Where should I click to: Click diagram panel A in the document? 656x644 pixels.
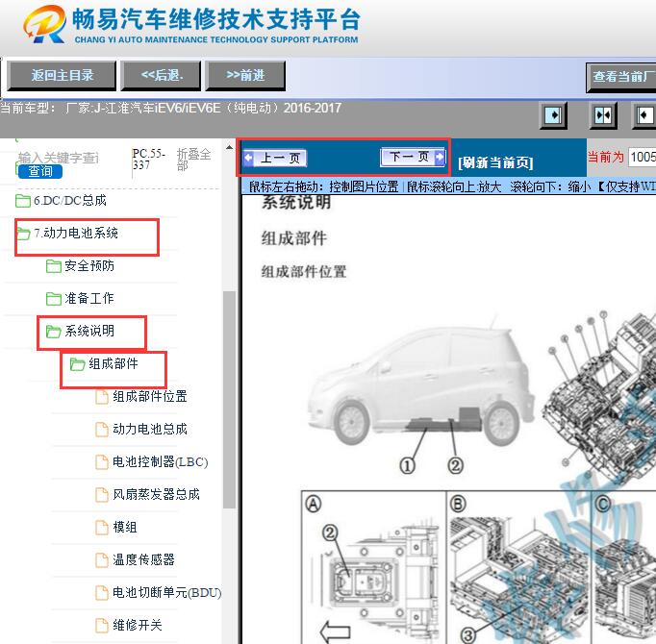click(374, 567)
